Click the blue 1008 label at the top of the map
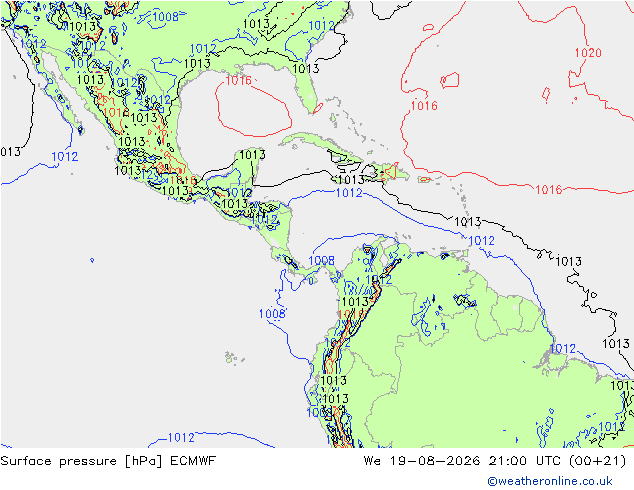Image resolution: width=634 pixels, height=490 pixels. pos(165,17)
